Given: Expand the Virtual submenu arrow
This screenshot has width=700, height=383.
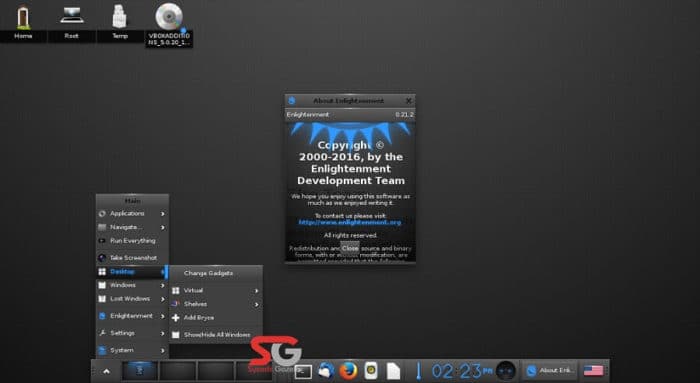Looking at the screenshot, I should click(257, 291).
